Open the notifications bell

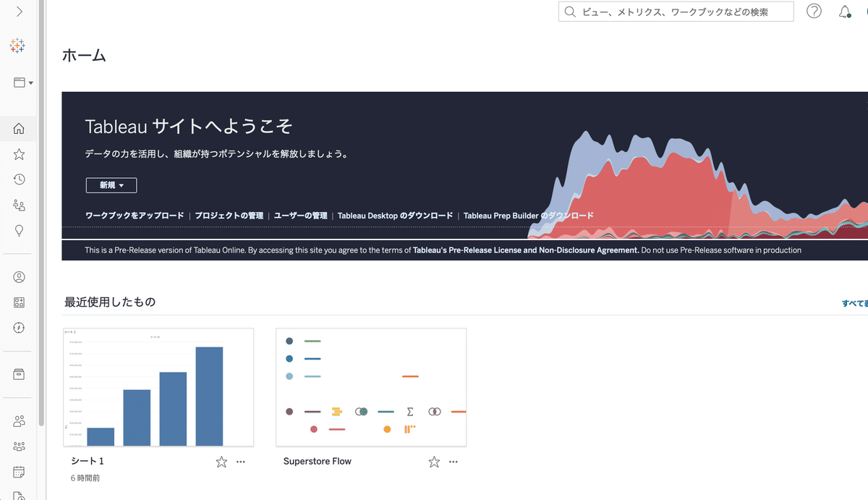click(845, 12)
